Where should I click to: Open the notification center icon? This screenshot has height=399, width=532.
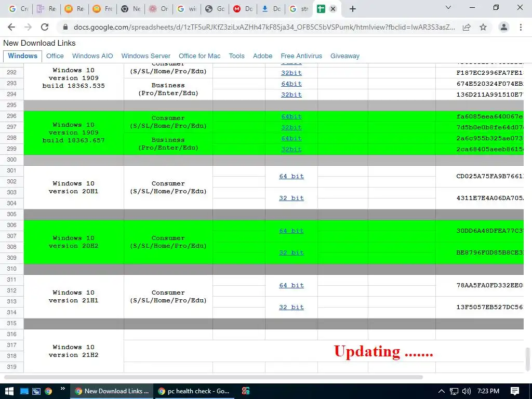515,391
